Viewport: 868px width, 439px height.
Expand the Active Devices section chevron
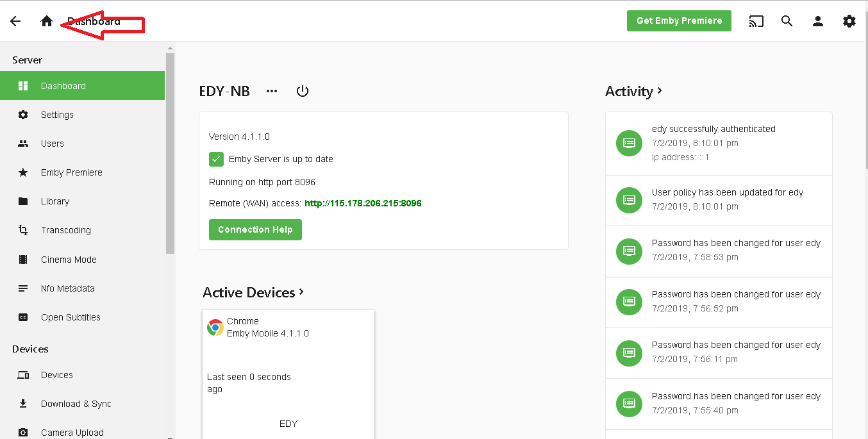(301, 292)
